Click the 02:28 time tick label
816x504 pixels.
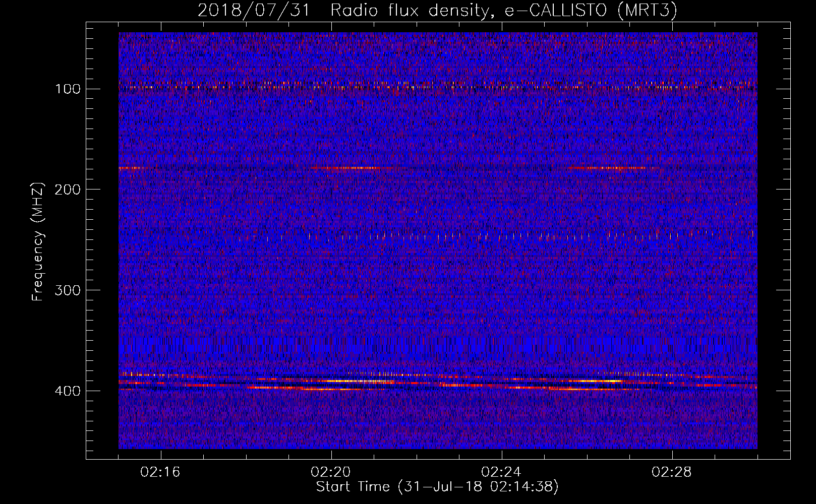pos(672,472)
